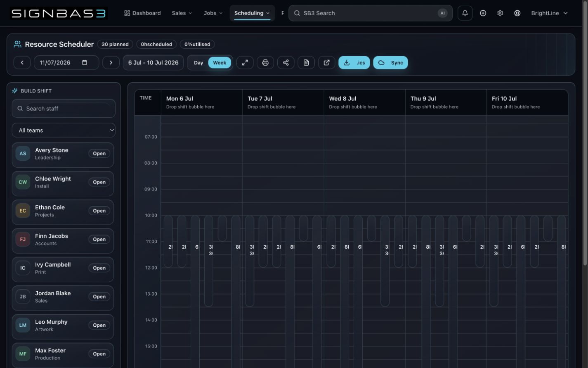Click the SB3 Search field
The height and width of the screenshot is (368, 588).
[370, 13]
